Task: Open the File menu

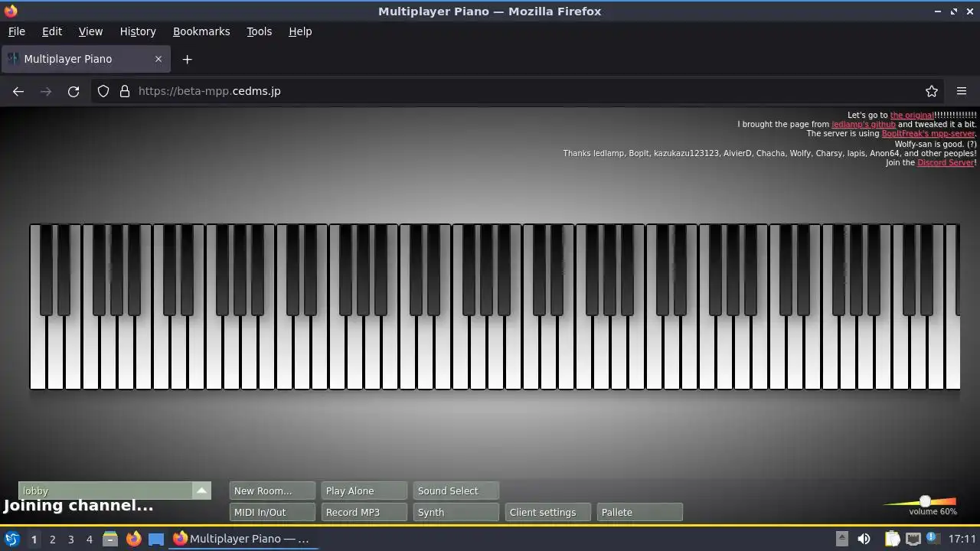Action: pos(16,31)
